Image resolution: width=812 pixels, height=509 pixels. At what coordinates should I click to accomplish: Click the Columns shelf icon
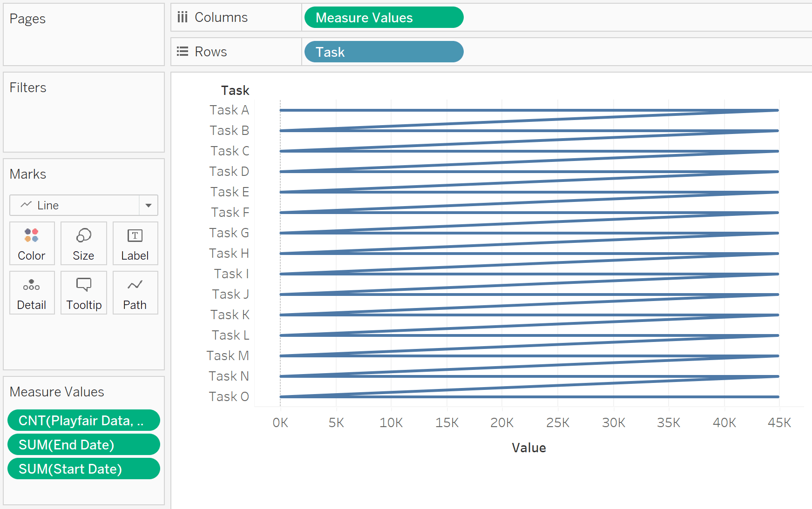click(x=183, y=17)
